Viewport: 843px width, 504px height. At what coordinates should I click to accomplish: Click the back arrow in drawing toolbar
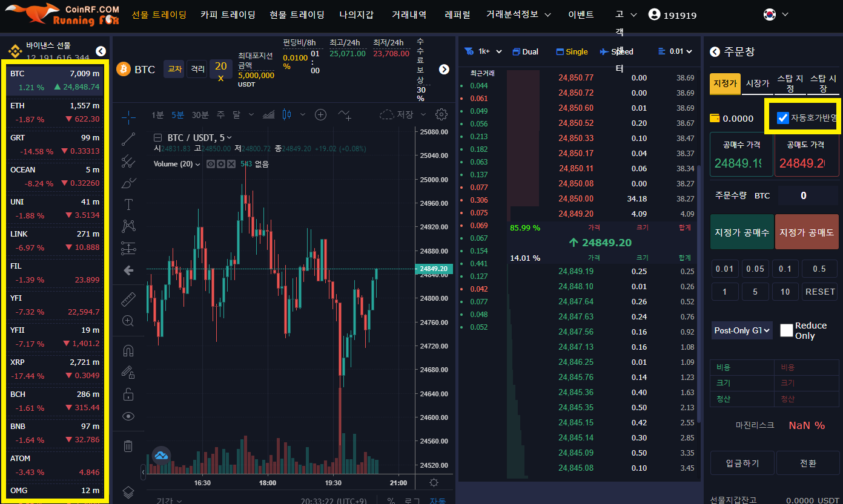point(128,270)
